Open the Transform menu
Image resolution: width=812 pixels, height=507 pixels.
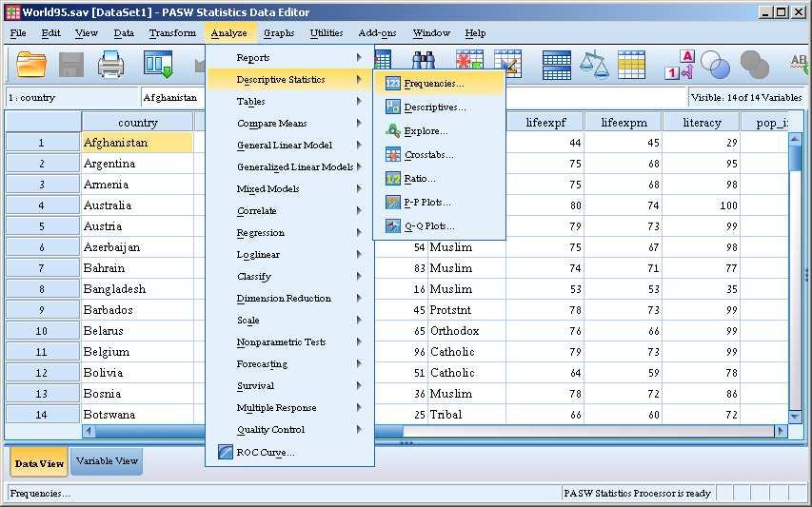(x=172, y=33)
